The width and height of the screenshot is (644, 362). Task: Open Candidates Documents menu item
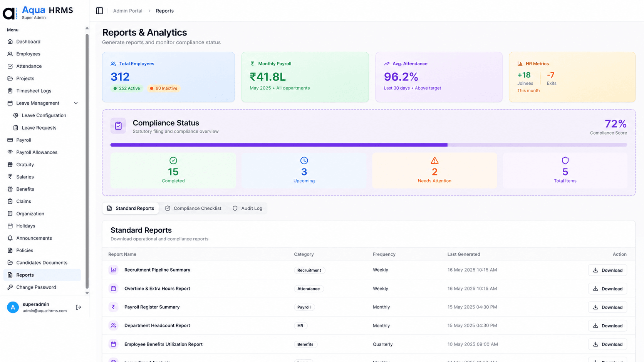tap(42, 263)
